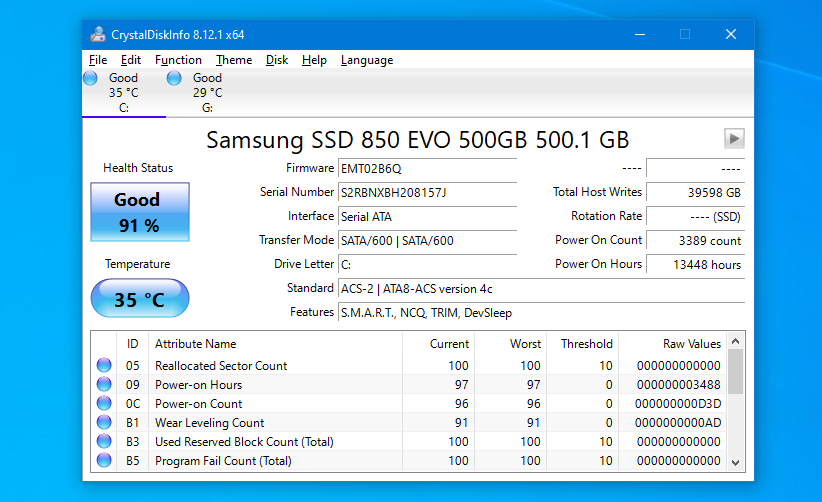Click the next disk arrow button

[734, 139]
